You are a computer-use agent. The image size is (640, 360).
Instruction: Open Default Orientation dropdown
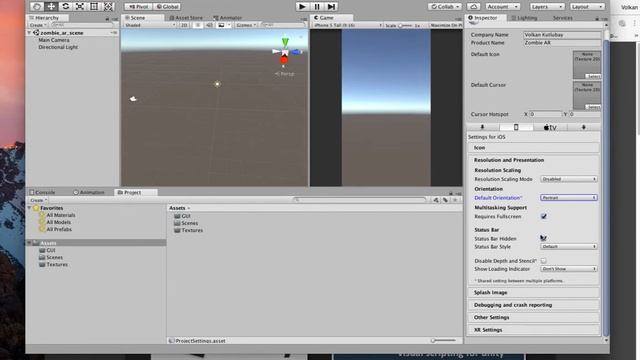[569, 198]
